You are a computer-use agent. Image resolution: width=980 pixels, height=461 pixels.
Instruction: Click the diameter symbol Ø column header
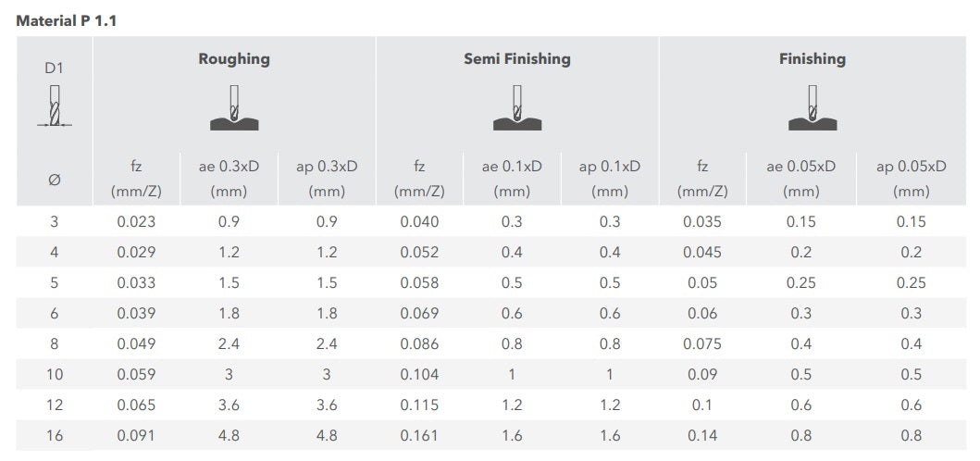[54, 180]
